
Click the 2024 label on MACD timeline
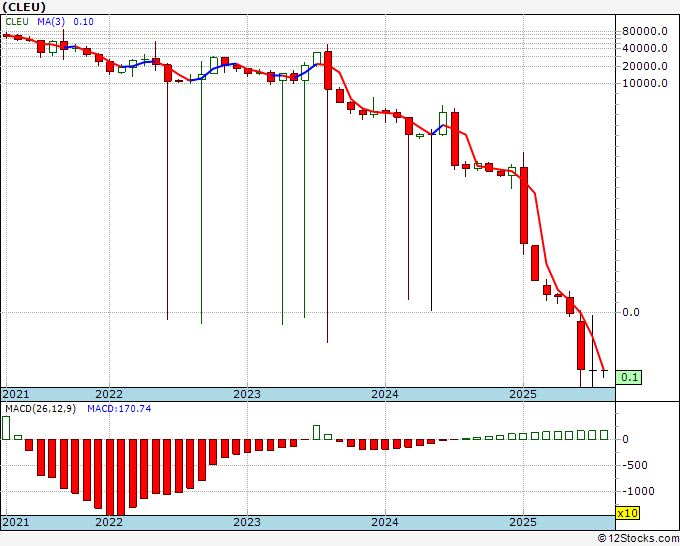[385, 522]
